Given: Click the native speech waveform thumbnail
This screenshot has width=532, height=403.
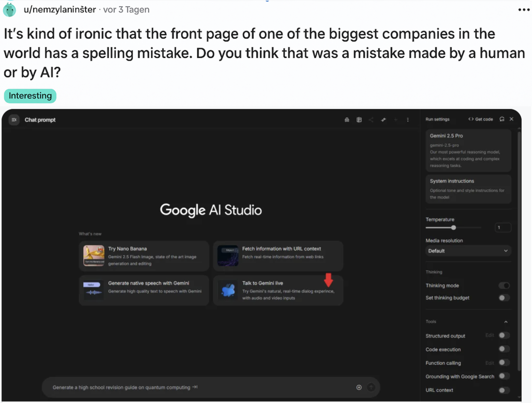Looking at the screenshot, I should point(93,290).
